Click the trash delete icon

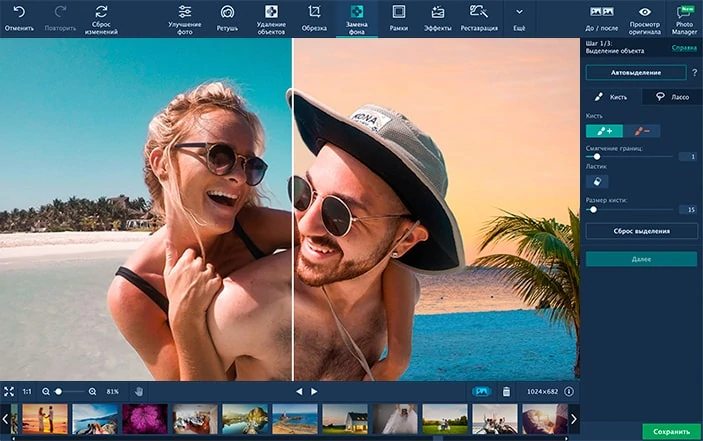click(x=506, y=391)
